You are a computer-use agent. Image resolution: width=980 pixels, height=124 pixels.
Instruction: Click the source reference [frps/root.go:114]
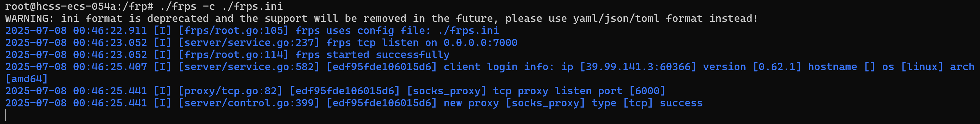(x=234, y=55)
